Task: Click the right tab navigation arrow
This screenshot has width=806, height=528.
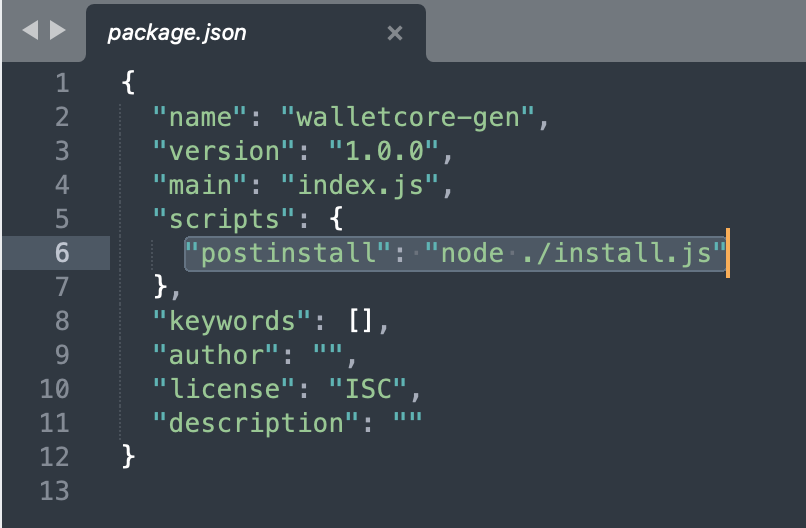Action: tap(56, 31)
